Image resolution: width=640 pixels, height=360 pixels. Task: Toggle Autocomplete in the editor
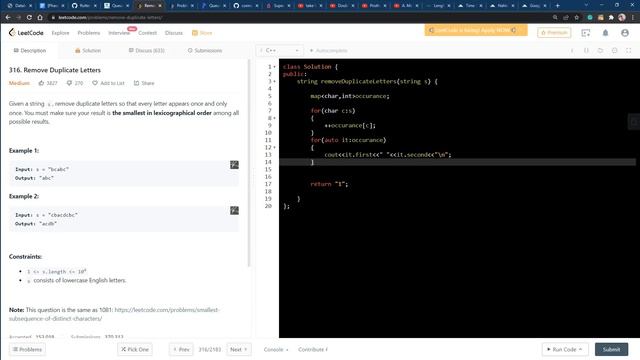pos(329,50)
